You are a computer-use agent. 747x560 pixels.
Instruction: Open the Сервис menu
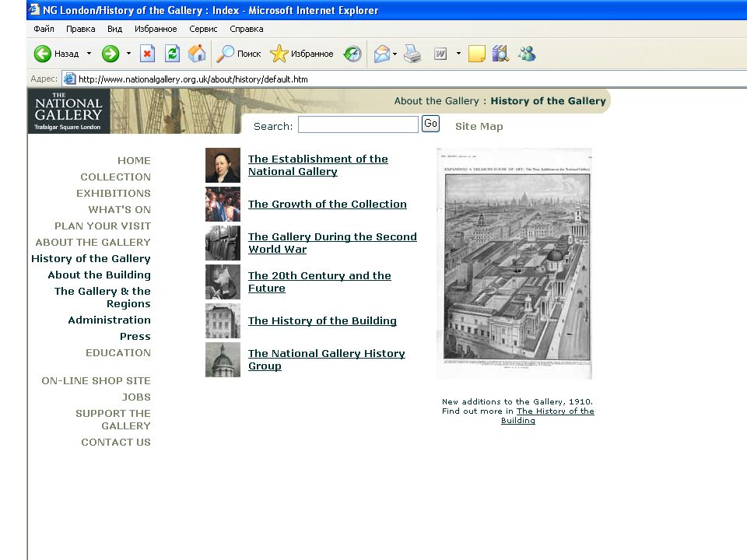[203, 29]
